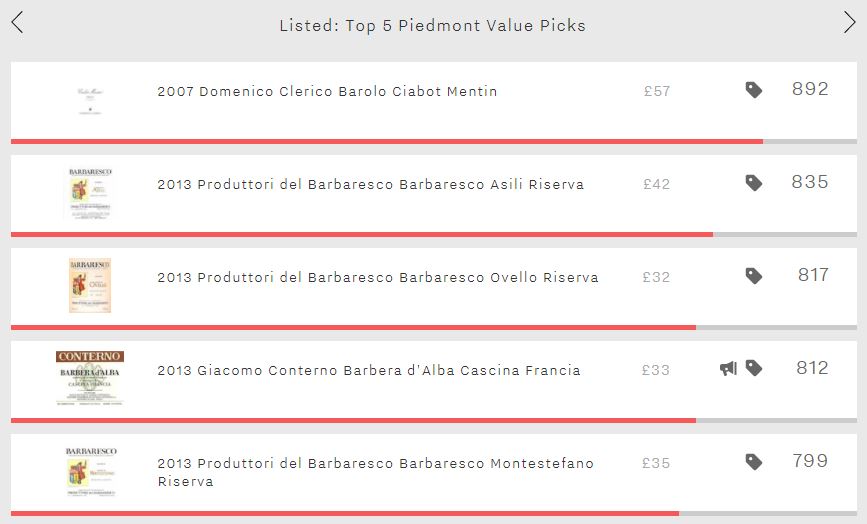This screenshot has height=524, width=867.
Task: Click the Conterno Barbera d'Alba label thumbnail
Action: pos(90,378)
